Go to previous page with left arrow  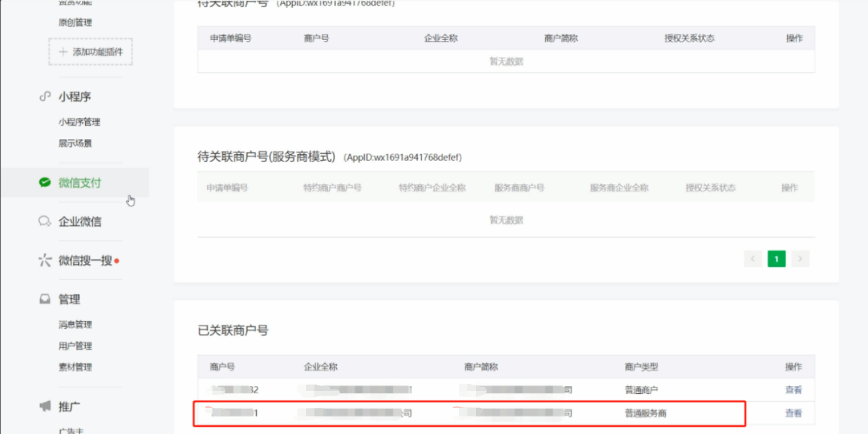753,259
